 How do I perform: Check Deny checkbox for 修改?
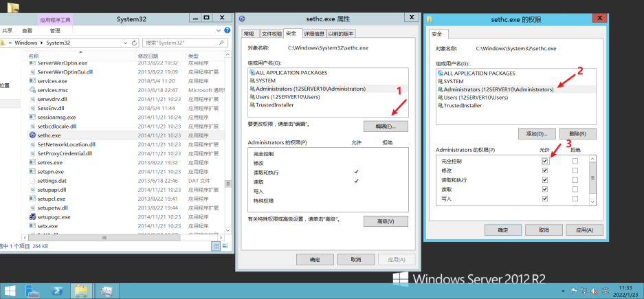575,170
